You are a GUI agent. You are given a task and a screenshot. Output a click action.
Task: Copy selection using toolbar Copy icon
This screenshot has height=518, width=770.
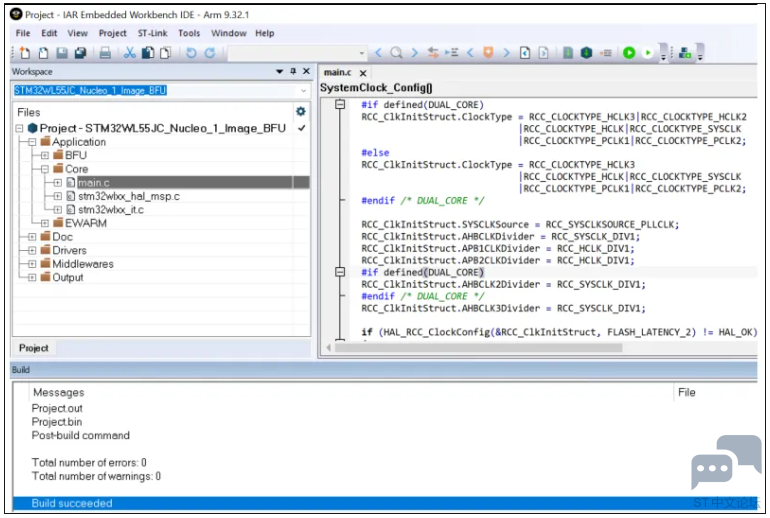pos(148,53)
